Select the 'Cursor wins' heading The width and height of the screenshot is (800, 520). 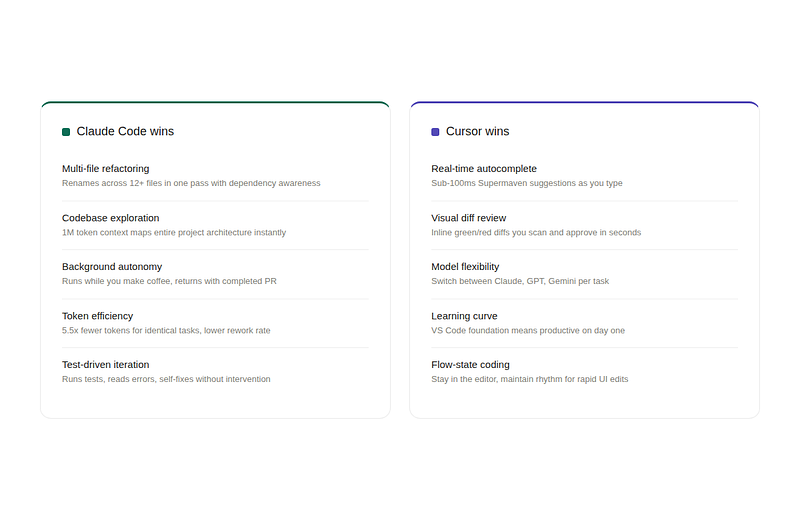pyautogui.click(x=477, y=131)
